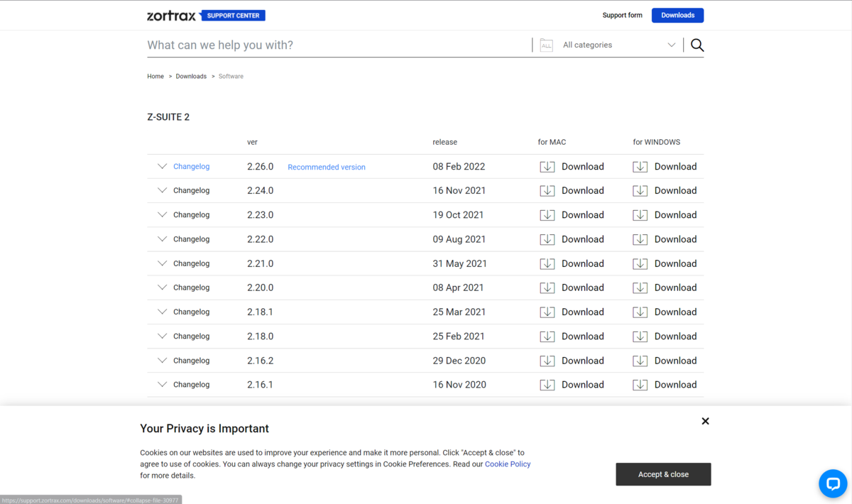This screenshot has width=852, height=504.
Task: Click the release date 29 Dec 2020
Action: 459,361
